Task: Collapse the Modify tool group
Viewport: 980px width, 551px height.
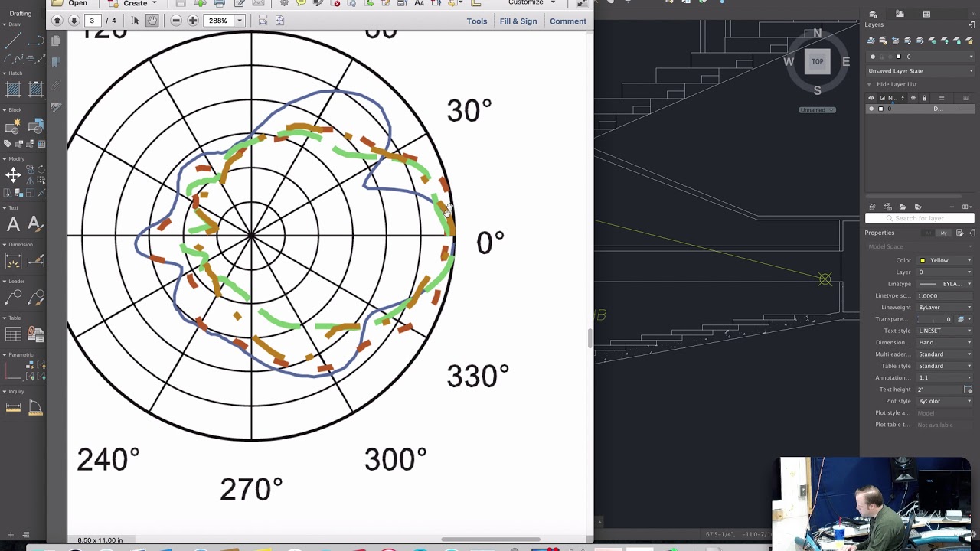Action: point(5,158)
